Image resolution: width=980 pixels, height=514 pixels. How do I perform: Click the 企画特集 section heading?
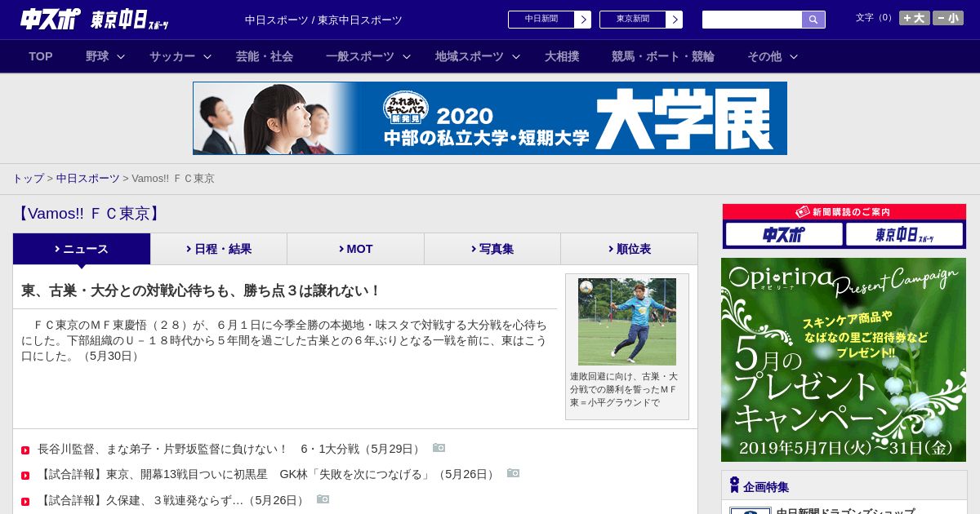(766, 487)
